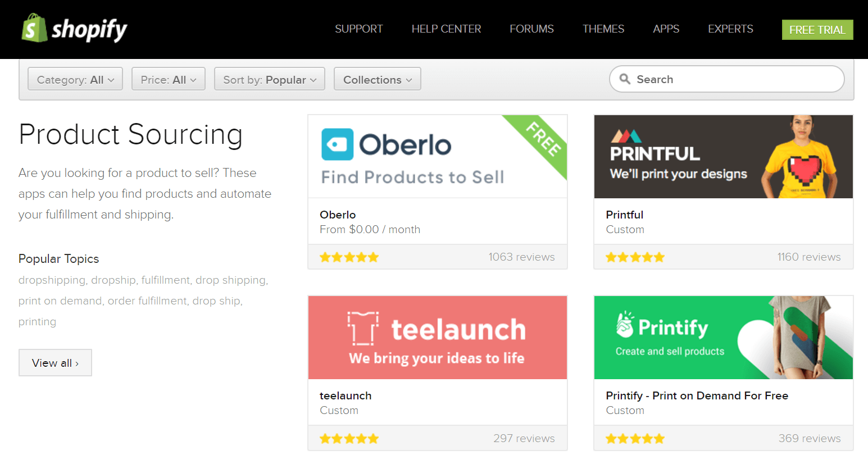Open Apps in the navigation
This screenshot has height=464, width=868.
pyautogui.click(x=666, y=29)
